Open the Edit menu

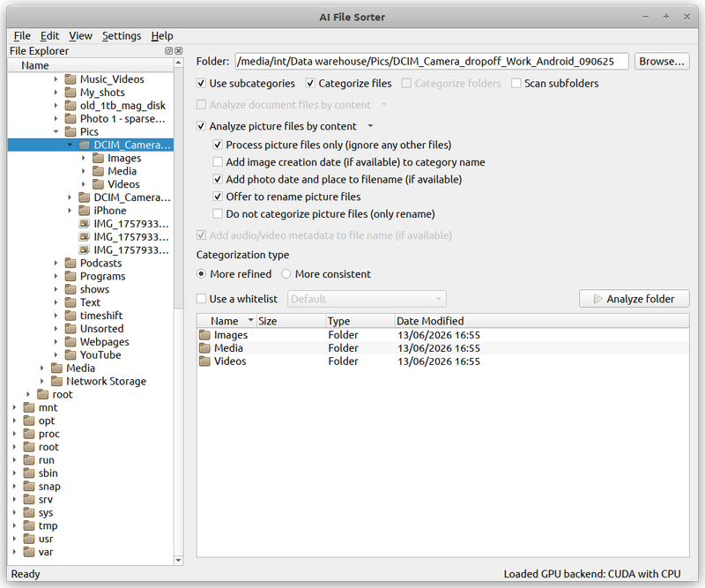pyautogui.click(x=49, y=35)
